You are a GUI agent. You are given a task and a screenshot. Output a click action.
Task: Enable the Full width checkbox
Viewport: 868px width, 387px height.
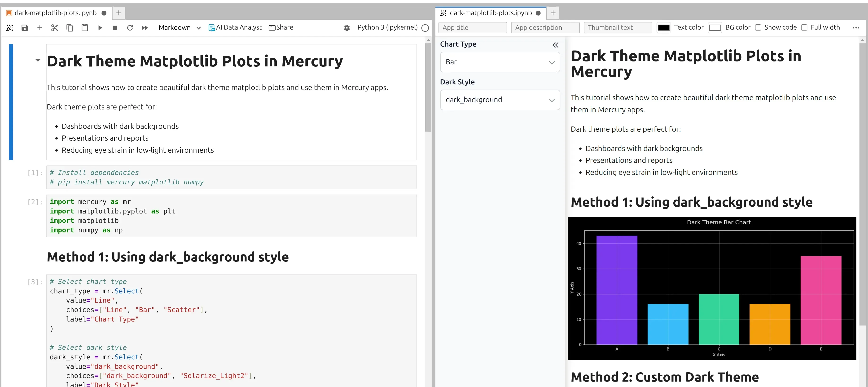(804, 28)
